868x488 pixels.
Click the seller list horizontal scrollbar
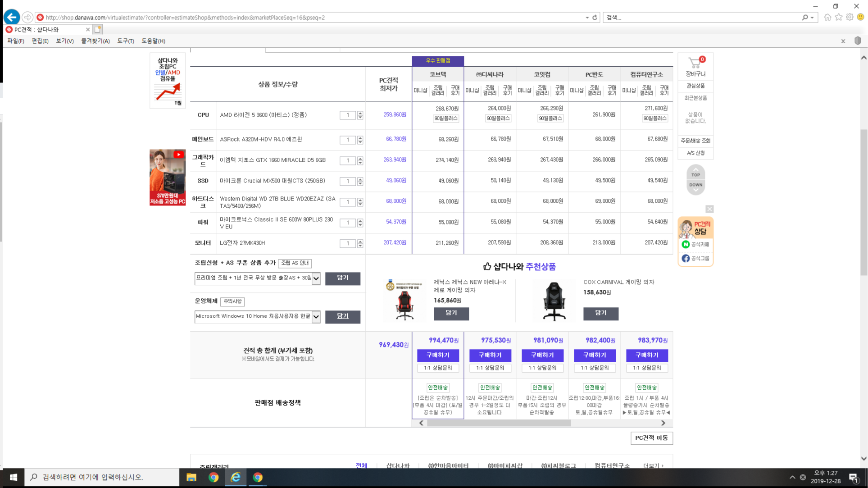498,423
